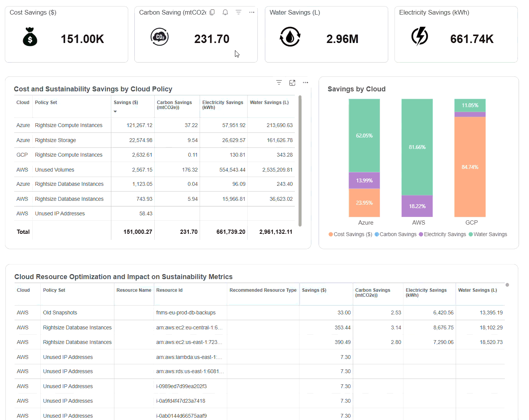Click the money bag Cost Savings icon
This screenshot has height=420, width=529.
coord(30,37)
